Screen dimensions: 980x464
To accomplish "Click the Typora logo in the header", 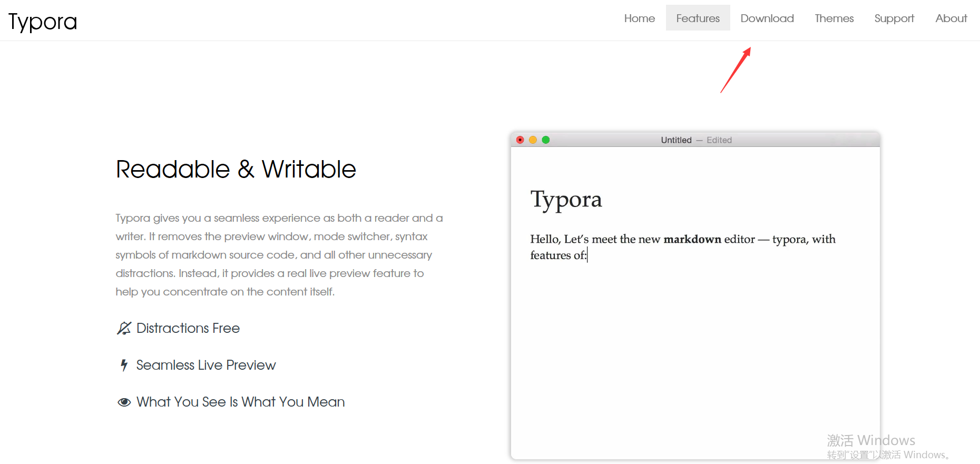I will 43,22.
